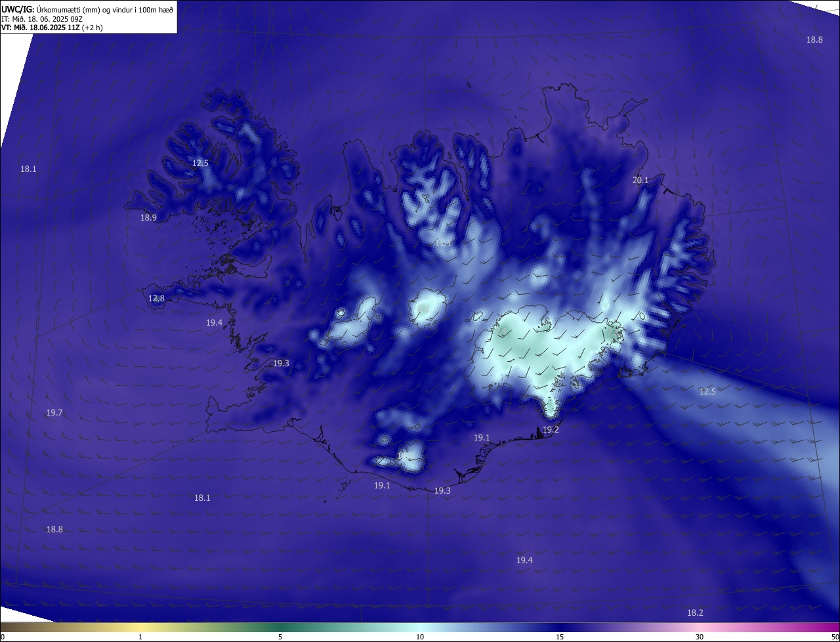Click the color scale tick label 0
Screen dimensions: 840x642
(3, 637)
